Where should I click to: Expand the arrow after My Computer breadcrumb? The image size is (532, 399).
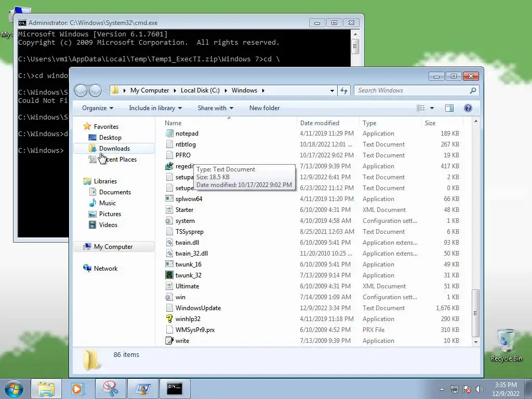[175, 90]
